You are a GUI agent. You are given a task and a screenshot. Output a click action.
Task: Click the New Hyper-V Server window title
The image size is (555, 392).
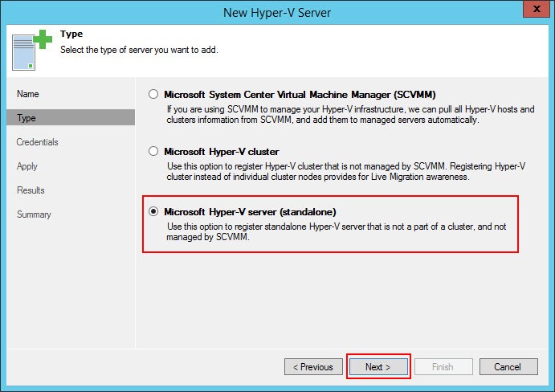[277, 13]
